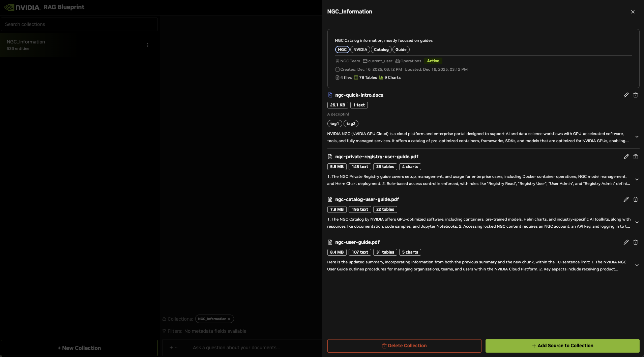Click pencil icon for ngc-catalog-user-guide.pdf
Screen dimensions: 644x357
626,200
